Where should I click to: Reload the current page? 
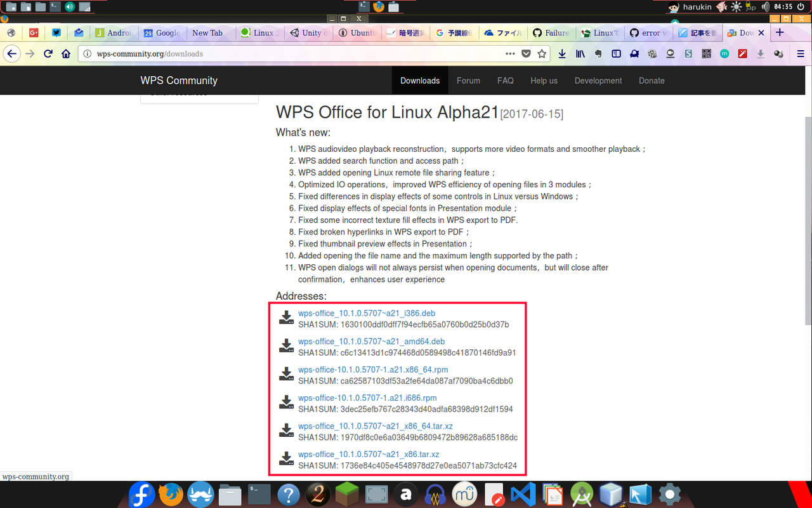48,54
